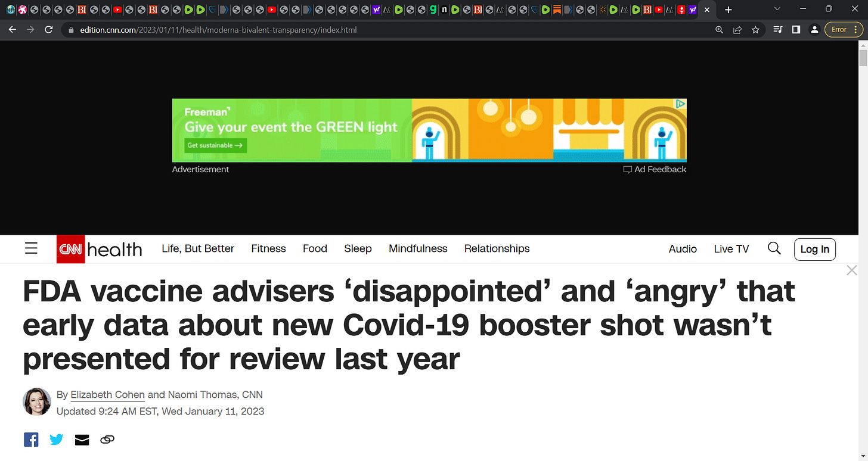The image size is (868, 461).
Task: Open Elizabeth Cohen's author profile link
Action: (x=108, y=394)
